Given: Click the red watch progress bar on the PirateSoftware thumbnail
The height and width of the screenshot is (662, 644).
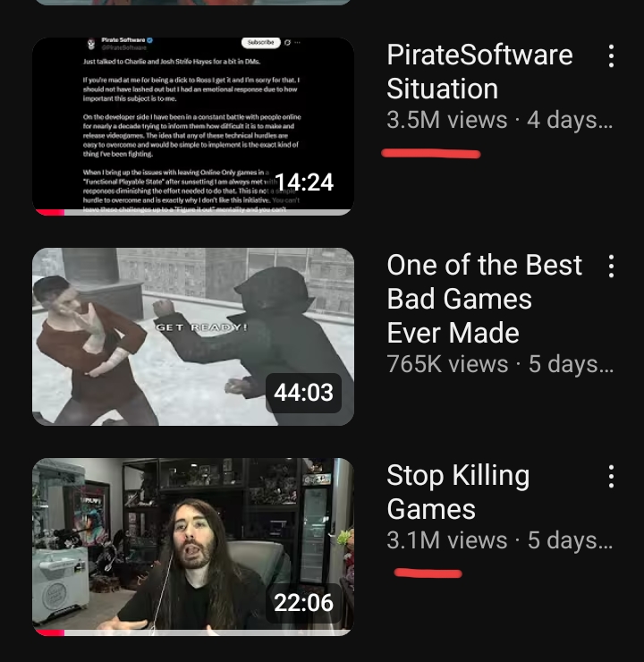Looking at the screenshot, I should (x=50, y=212).
